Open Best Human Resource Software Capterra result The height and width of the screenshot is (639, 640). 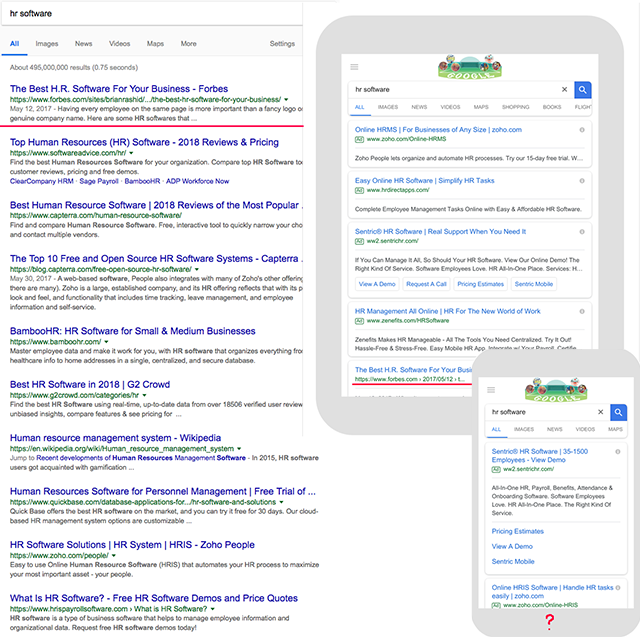156,205
